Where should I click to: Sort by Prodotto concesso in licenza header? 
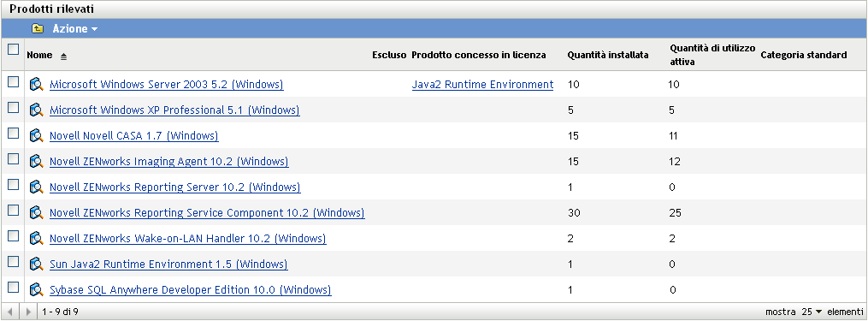tap(479, 55)
